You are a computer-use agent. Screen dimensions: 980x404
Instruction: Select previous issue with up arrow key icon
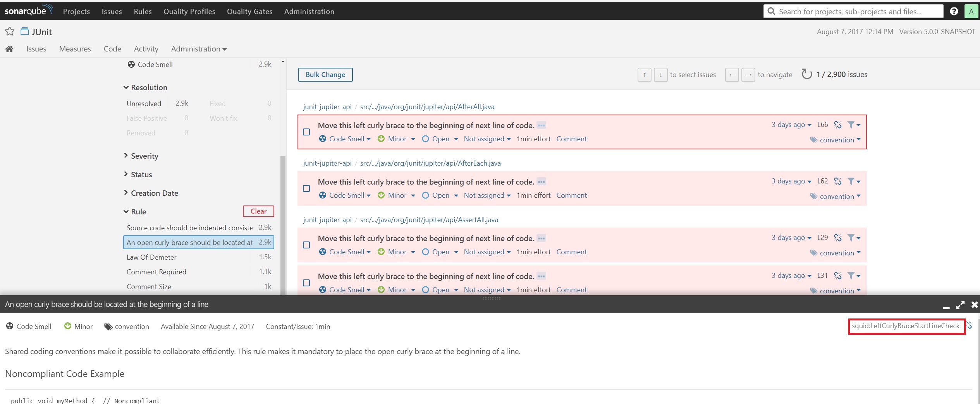[x=645, y=75]
